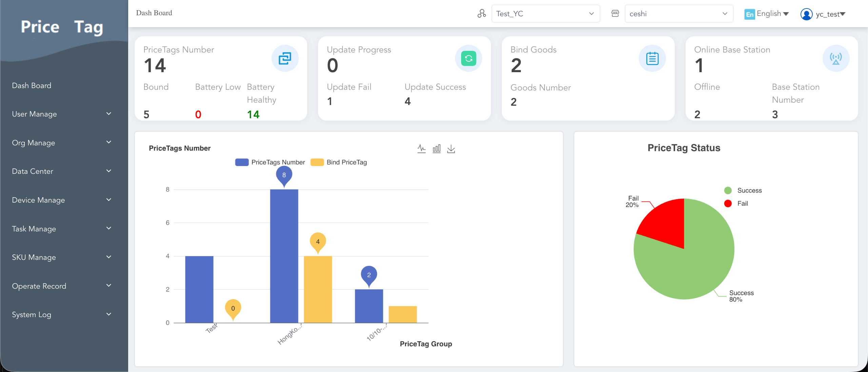Click the organization tree icon in header
The height and width of the screenshot is (372, 868).
coord(481,14)
